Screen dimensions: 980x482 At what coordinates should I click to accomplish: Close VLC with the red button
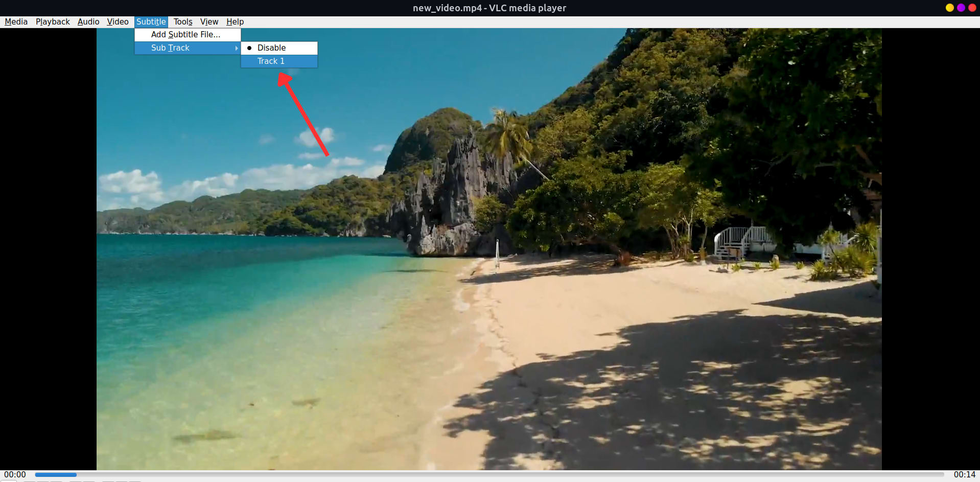pyautogui.click(x=972, y=8)
